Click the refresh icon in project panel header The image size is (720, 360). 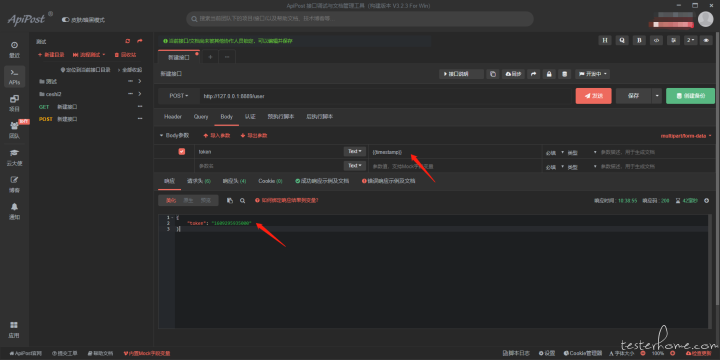click(128, 41)
